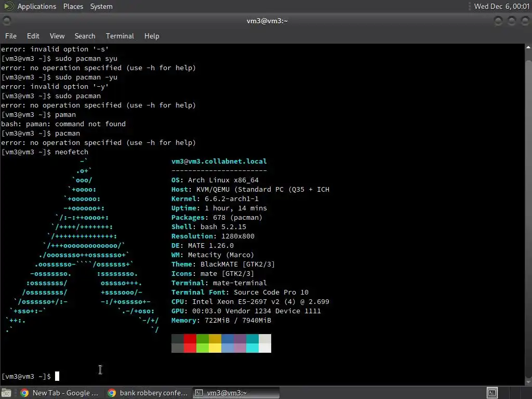
Task: Click the 'Host: KVM/QEMU' line
Action: pos(250,190)
